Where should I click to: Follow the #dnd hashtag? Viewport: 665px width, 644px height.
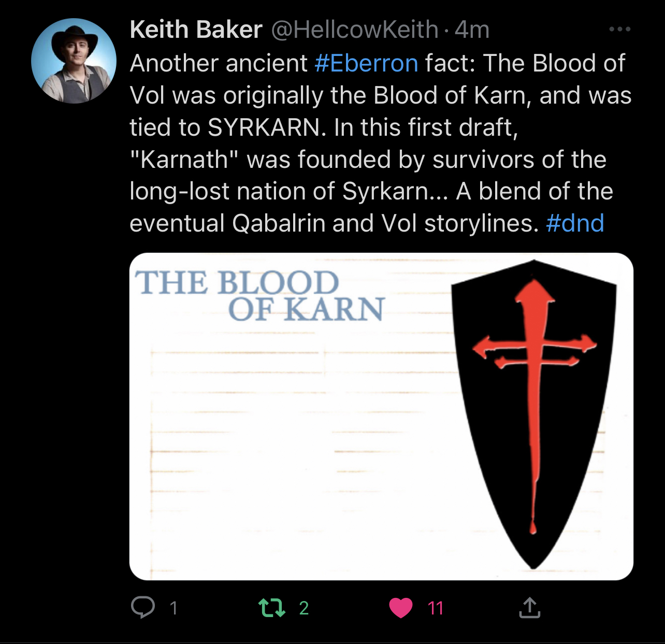pyautogui.click(x=575, y=223)
